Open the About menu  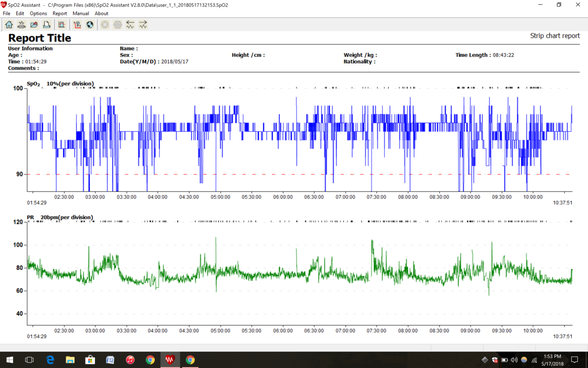[101, 13]
